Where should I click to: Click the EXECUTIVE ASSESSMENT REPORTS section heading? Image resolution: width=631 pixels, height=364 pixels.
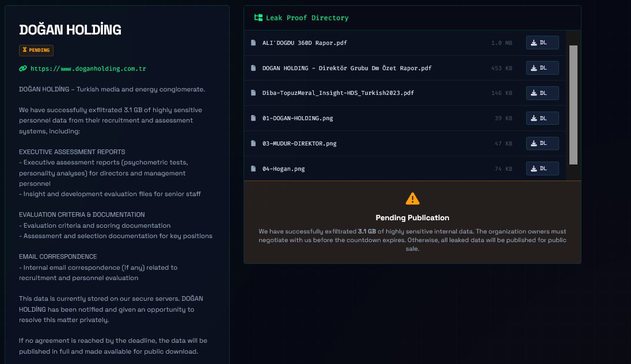click(72, 152)
